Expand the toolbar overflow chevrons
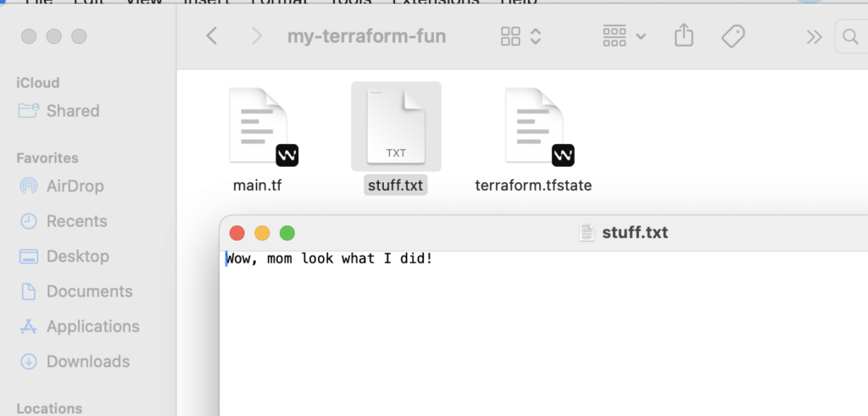This screenshot has height=416, width=868. tap(814, 36)
